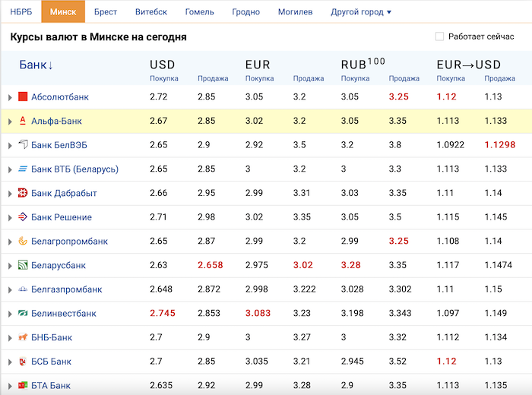Click the Белагропромбанк logo icon

point(23,242)
